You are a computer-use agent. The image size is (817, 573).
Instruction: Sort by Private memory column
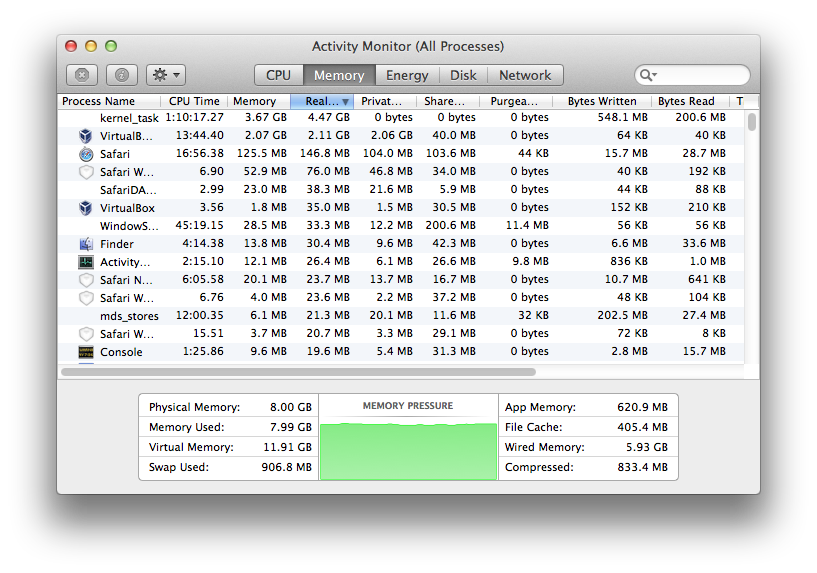coord(385,101)
